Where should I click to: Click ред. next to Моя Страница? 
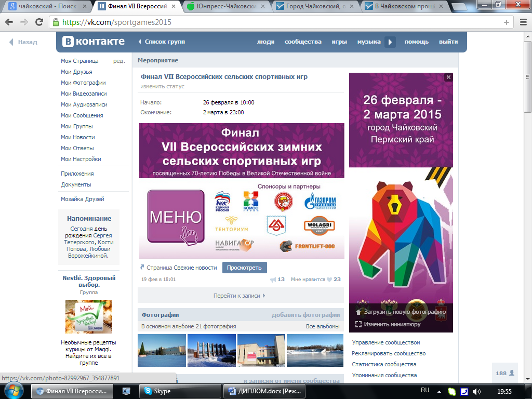pyautogui.click(x=119, y=61)
